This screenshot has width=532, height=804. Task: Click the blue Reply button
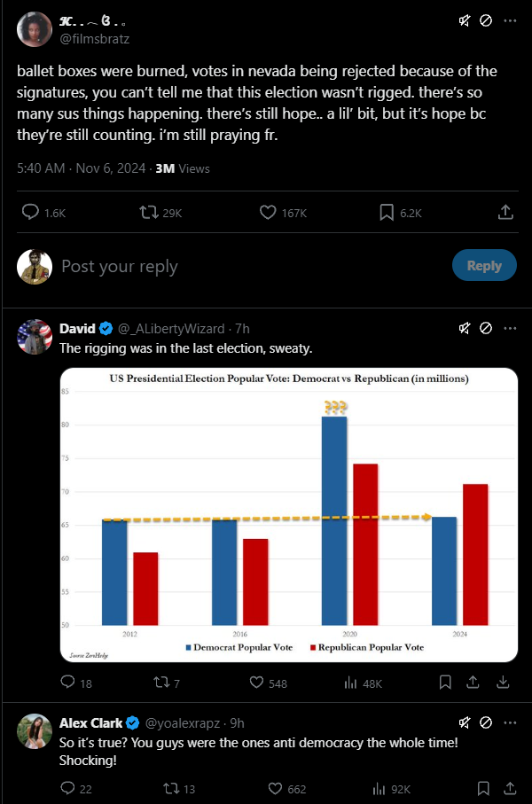(483, 266)
